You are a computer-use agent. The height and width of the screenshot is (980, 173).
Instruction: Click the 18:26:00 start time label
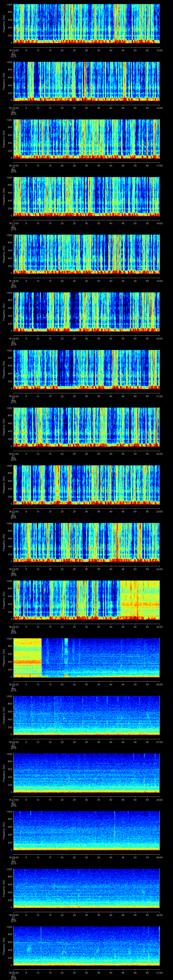point(13,742)
